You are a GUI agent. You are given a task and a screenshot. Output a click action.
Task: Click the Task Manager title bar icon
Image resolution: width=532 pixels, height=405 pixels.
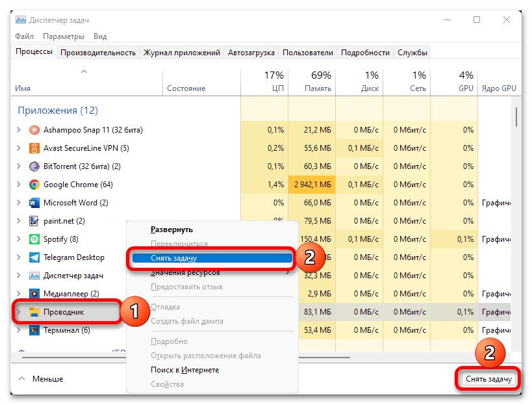click(x=21, y=20)
